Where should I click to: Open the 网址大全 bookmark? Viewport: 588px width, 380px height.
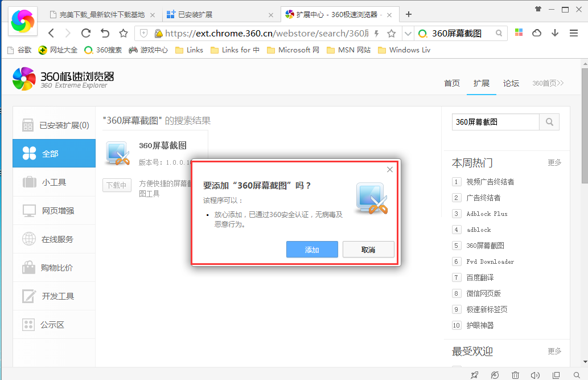[58, 50]
